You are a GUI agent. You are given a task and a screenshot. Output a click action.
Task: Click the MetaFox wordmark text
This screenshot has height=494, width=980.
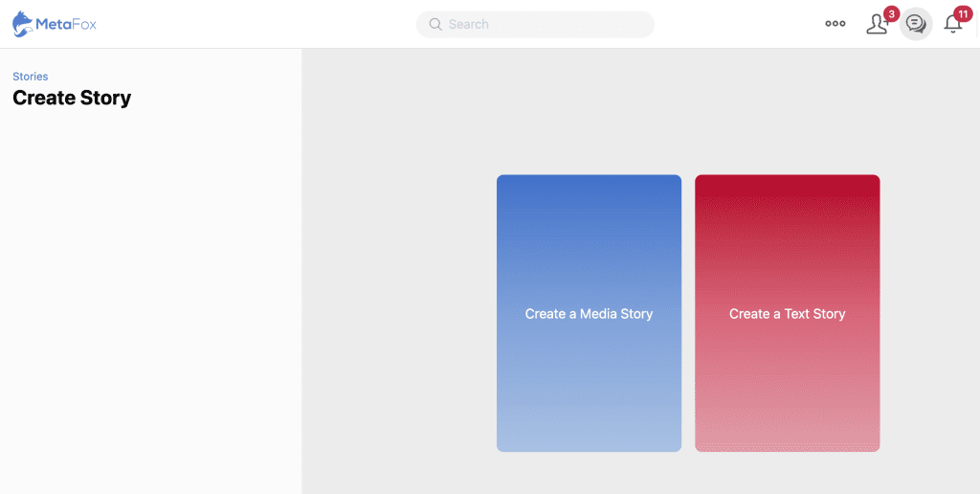(x=66, y=24)
